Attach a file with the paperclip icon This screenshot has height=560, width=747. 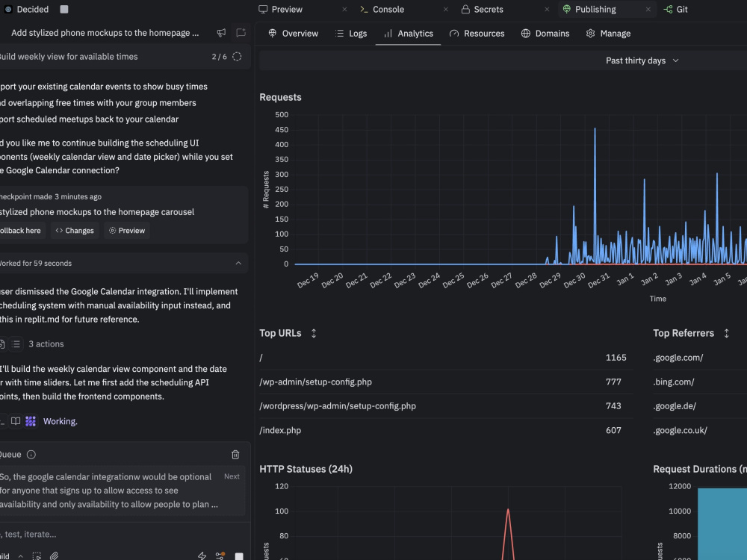[55, 556]
